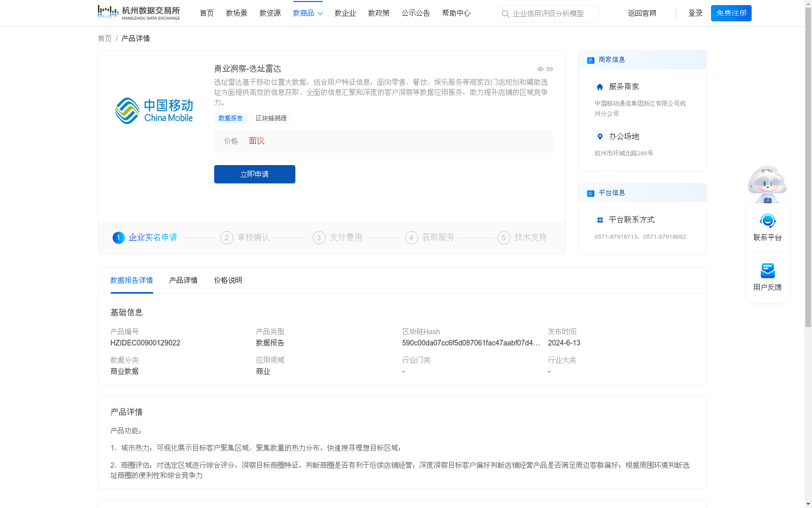812x508 pixels.
Task: Click address 杭州市环城北路288号
Action: 624,153
